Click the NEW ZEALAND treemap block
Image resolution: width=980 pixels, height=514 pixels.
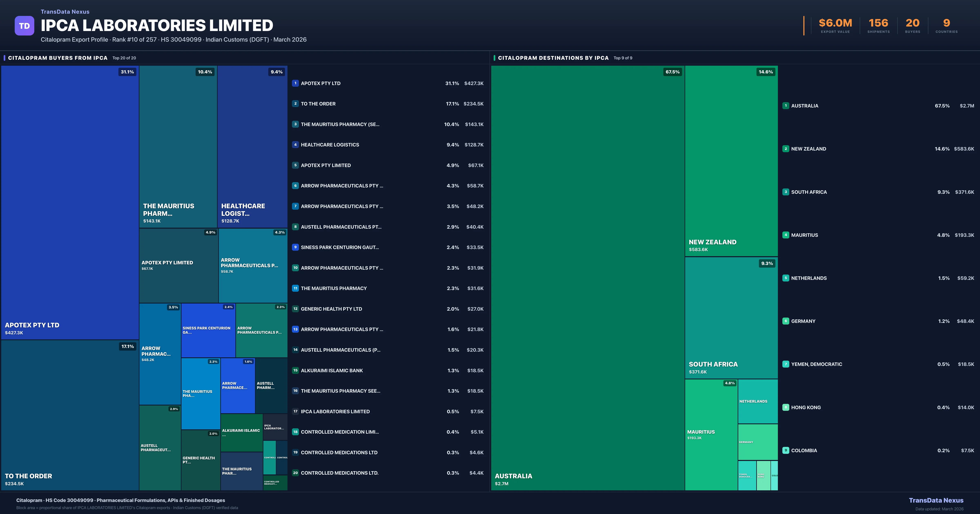pyautogui.click(x=731, y=160)
